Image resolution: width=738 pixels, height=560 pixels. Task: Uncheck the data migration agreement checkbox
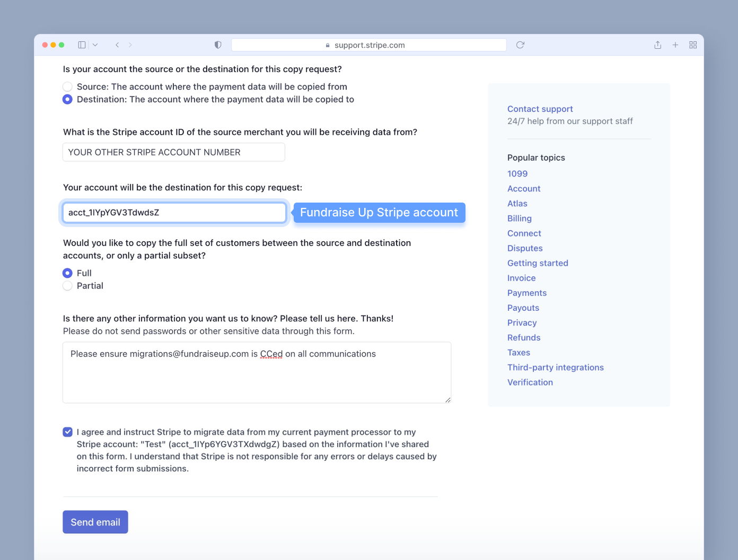[67, 432]
